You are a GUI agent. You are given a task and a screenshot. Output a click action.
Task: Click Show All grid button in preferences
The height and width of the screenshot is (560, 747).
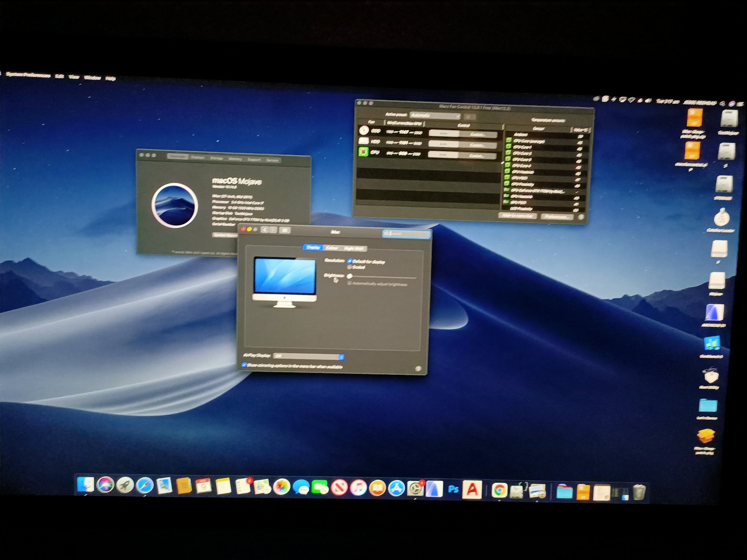(x=285, y=230)
